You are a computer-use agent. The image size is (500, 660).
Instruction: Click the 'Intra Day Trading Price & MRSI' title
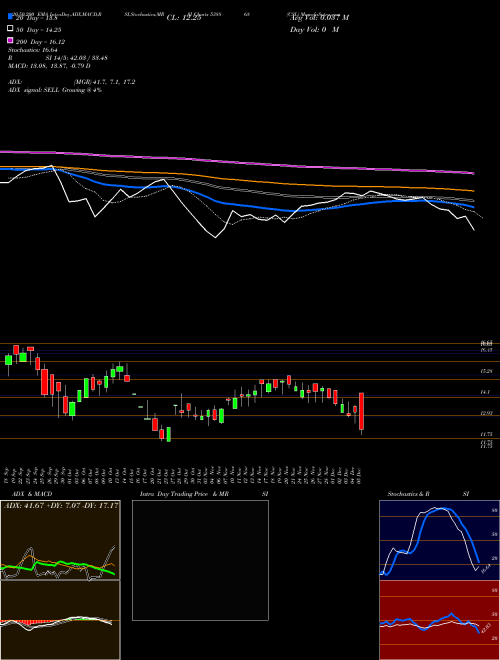(x=204, y=494)
